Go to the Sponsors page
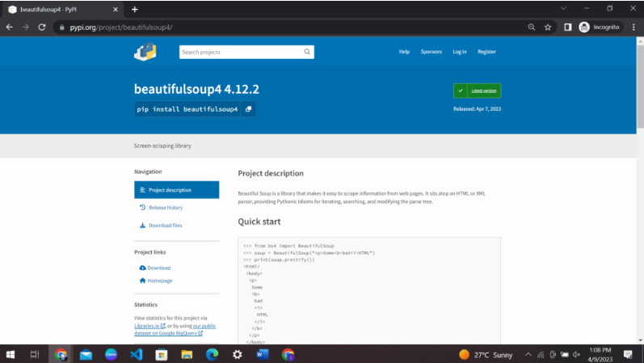The width and height of the screenshot is (644, 363). pos(431,52)
